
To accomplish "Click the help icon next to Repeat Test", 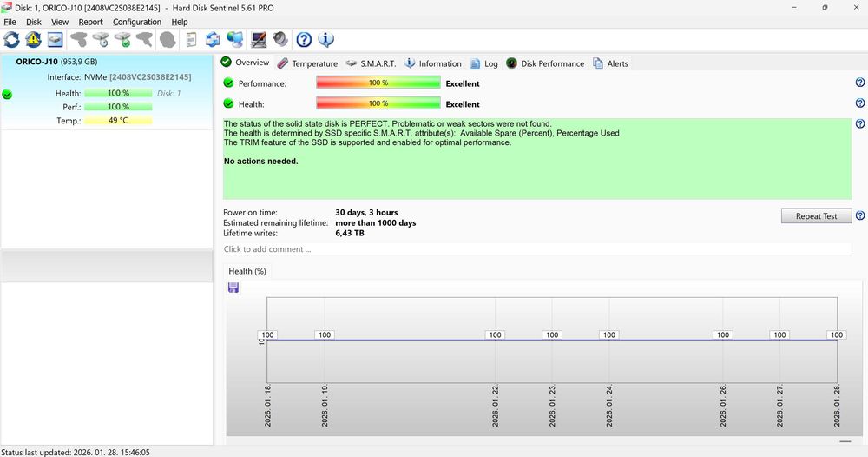I will tap(859, 216).
